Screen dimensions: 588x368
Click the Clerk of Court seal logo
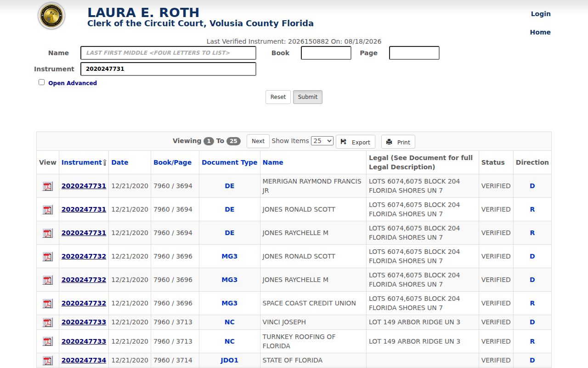51,16
